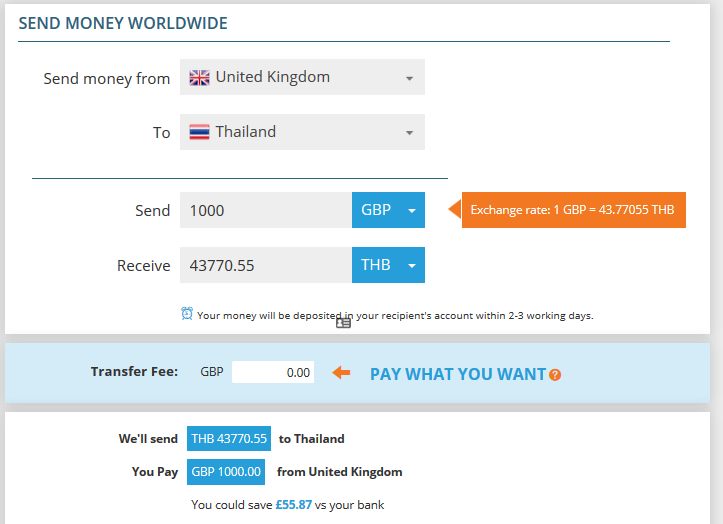Screen dimensions: 723x524
Task: Click the small card icon below deposit notice
Action: tap(343, 323)
